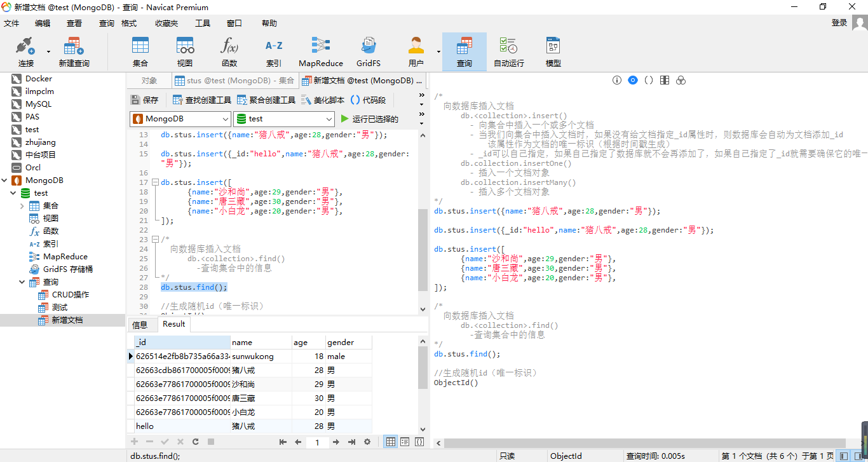Screen dimensions: 868x462
Task: Click the 函数 function toolbar icon
Action: [x=229, y=51]
